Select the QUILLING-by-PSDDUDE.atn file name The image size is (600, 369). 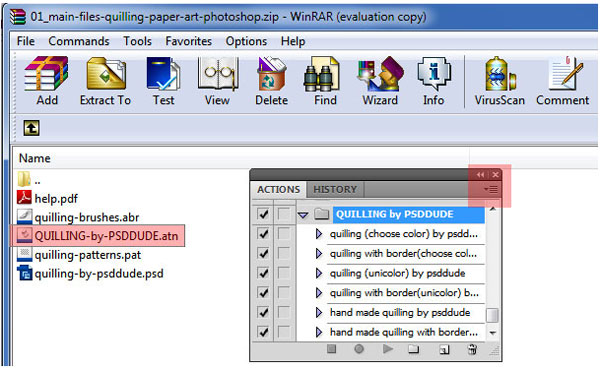[x=106, y=236]
